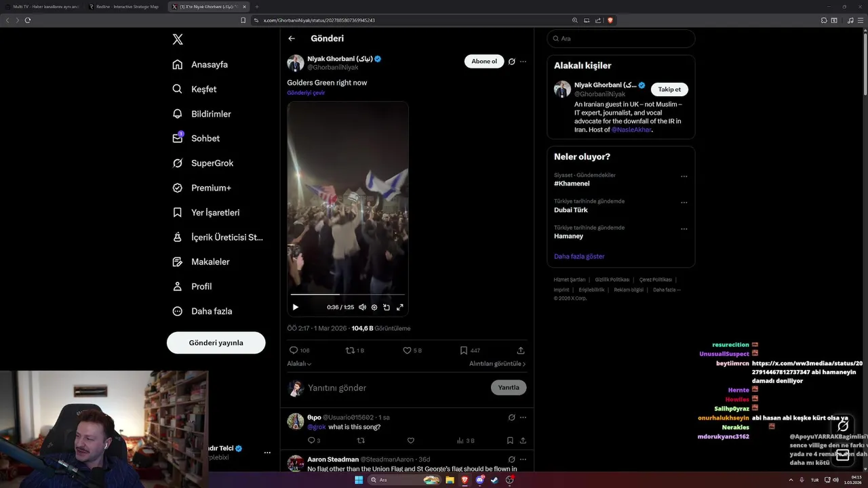
Task: Click Gönderiyi çevir translate link
Action: pyautogui.click(x=306, y=93)
